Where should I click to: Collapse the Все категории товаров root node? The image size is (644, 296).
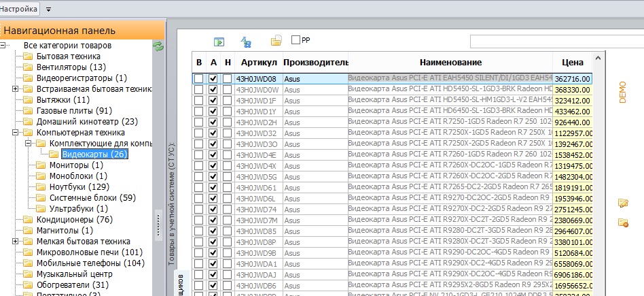[3, 46]
